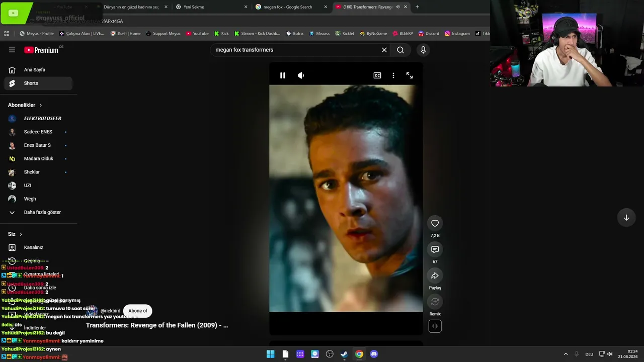Select Shorts in the sidebar
The height and width of the screenshot is (362, 644).
pyautogui.click(x=38, y=83)
